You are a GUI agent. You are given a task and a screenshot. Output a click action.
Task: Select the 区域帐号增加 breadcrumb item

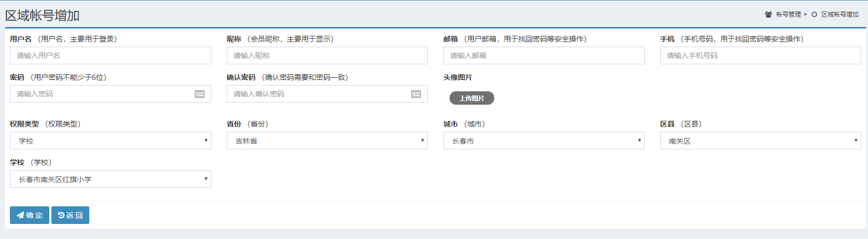[839, 15]
